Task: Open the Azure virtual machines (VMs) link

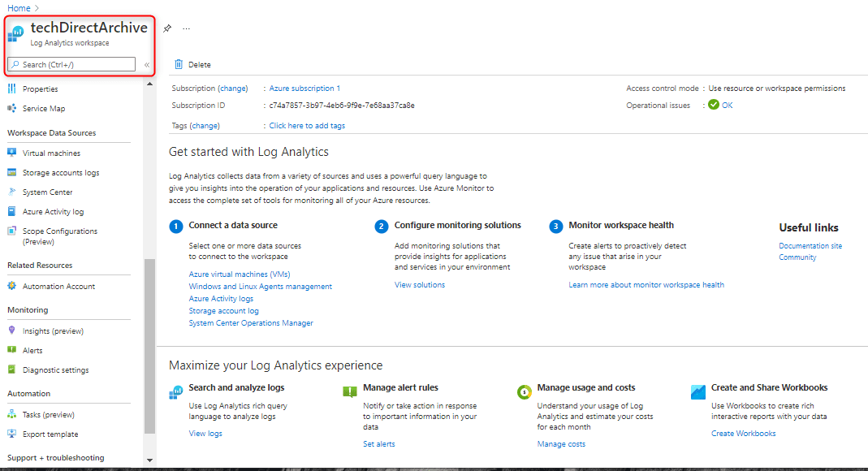Action: pyautogui.click(x=240, y=274)
